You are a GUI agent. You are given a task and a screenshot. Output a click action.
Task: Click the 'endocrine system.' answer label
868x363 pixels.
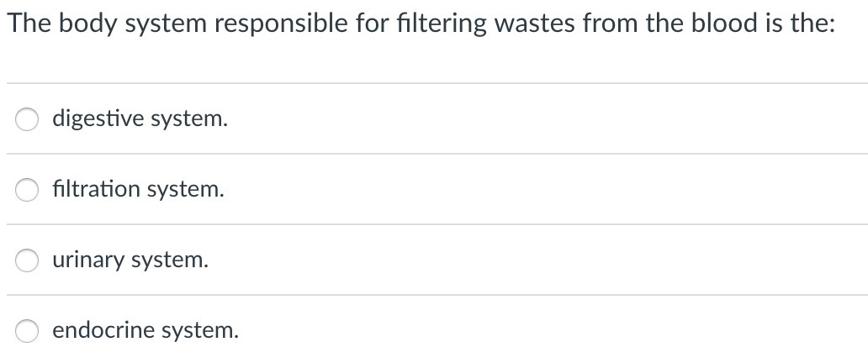[x=146, y=331]
